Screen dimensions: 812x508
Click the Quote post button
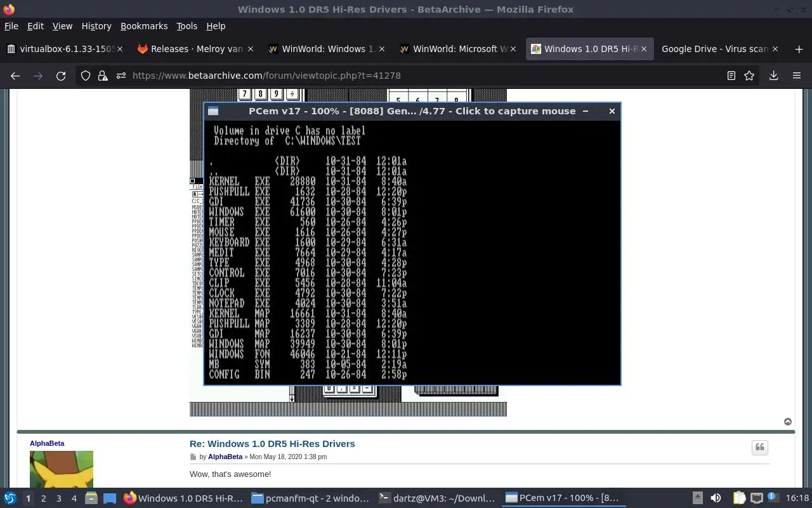click(x=760, y=448)
